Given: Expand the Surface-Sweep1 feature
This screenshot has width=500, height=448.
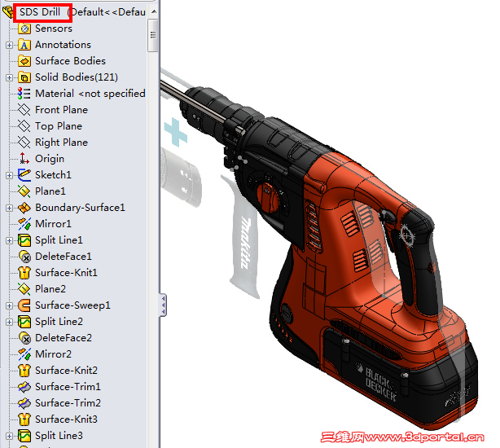Looking at the screenshot, I should (x=9, y=305).
